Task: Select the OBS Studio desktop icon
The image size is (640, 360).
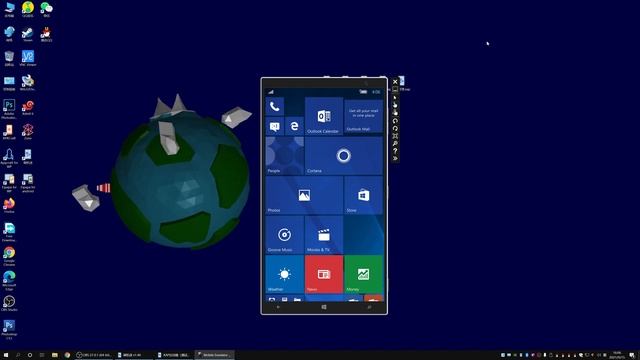Action: click(9, 304)
